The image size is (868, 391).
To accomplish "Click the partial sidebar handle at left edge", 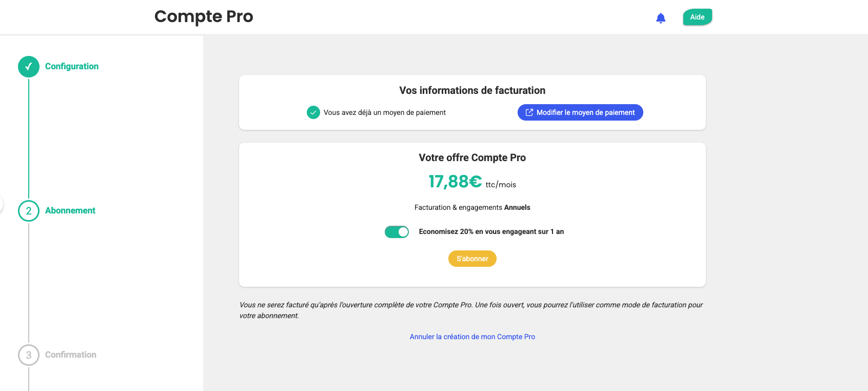I will (1, 204).
